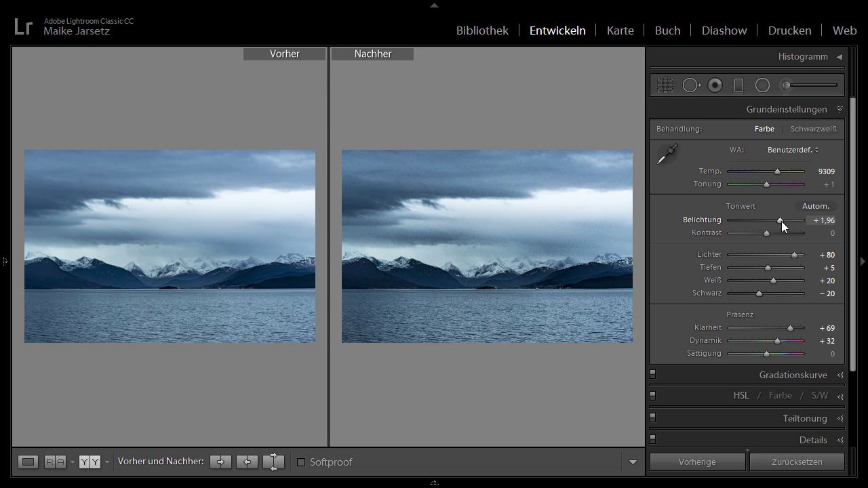Image resolution: width=868 pixels, height=488 pixels.
Task: Select the Spot Removal tool
Action: [691, 85]
